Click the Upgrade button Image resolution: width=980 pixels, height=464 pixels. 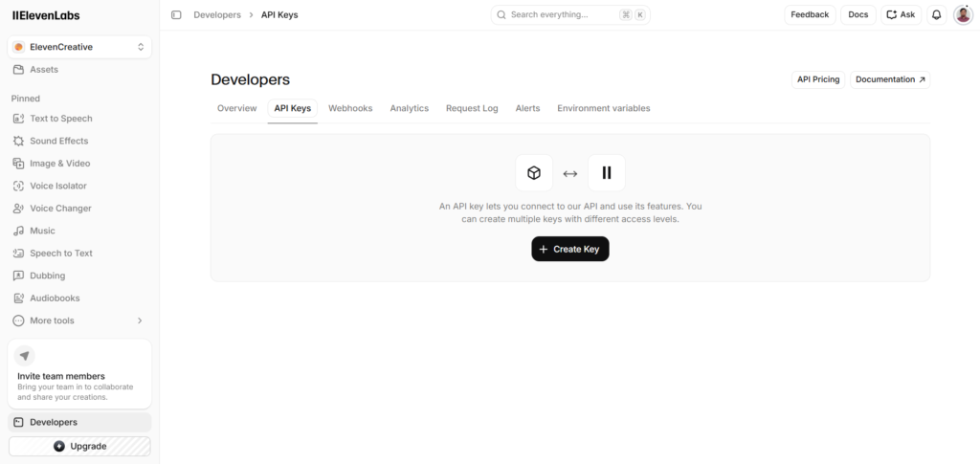coord(79,447)
